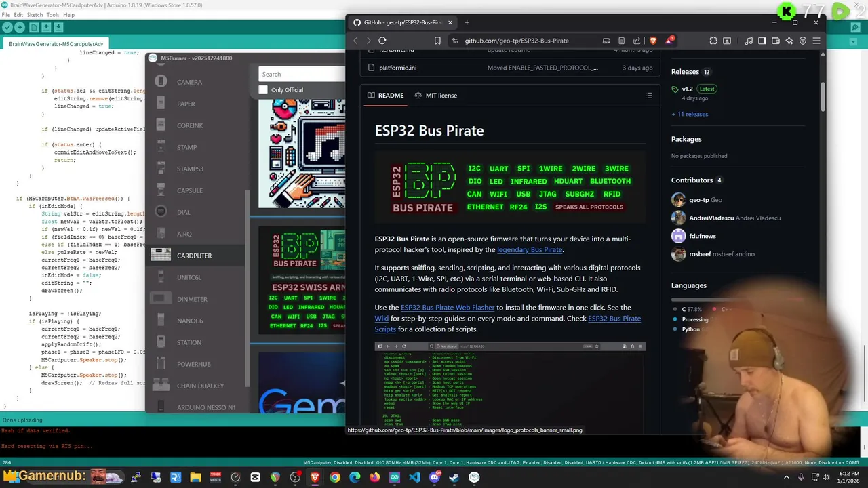
Task: Open Firefox from taskbar
Action: (x=374, y=477)
